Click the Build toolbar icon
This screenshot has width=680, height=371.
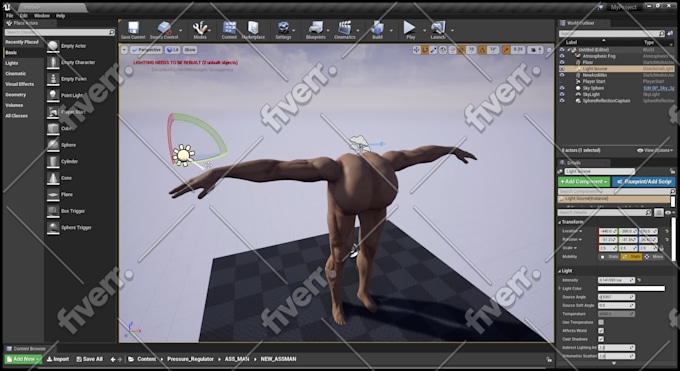click(x=377, y=28)
